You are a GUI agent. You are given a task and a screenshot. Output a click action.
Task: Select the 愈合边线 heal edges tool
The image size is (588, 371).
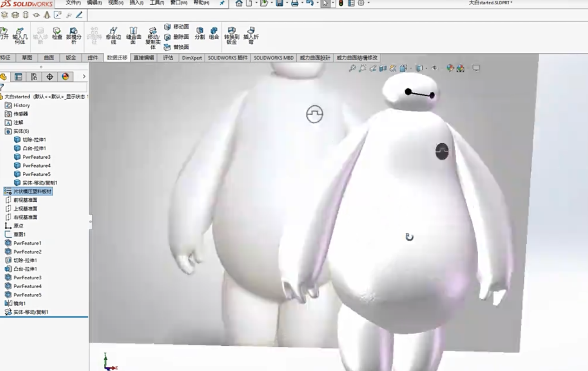113,36
